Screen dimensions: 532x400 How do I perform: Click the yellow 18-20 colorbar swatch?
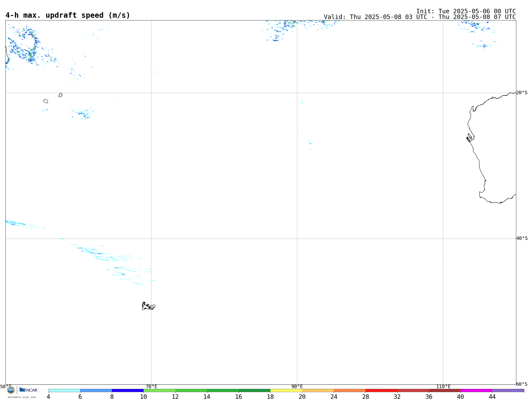pyautogui.click(x=286, y=390)
